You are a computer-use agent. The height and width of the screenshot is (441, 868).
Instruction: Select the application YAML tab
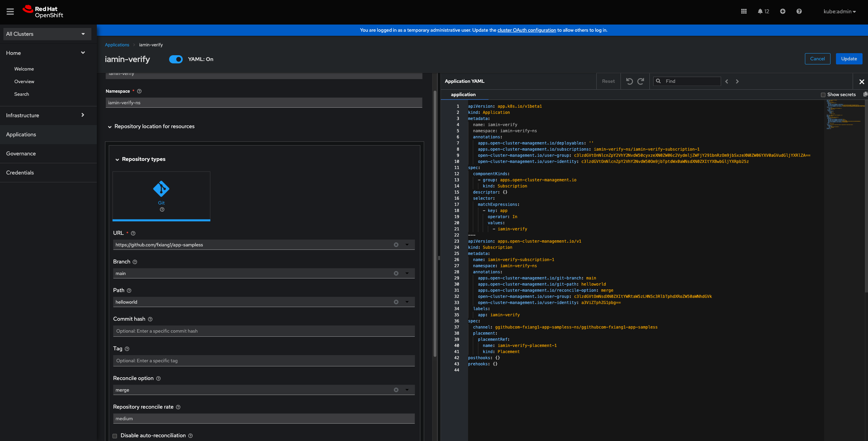tap(463, 95)
